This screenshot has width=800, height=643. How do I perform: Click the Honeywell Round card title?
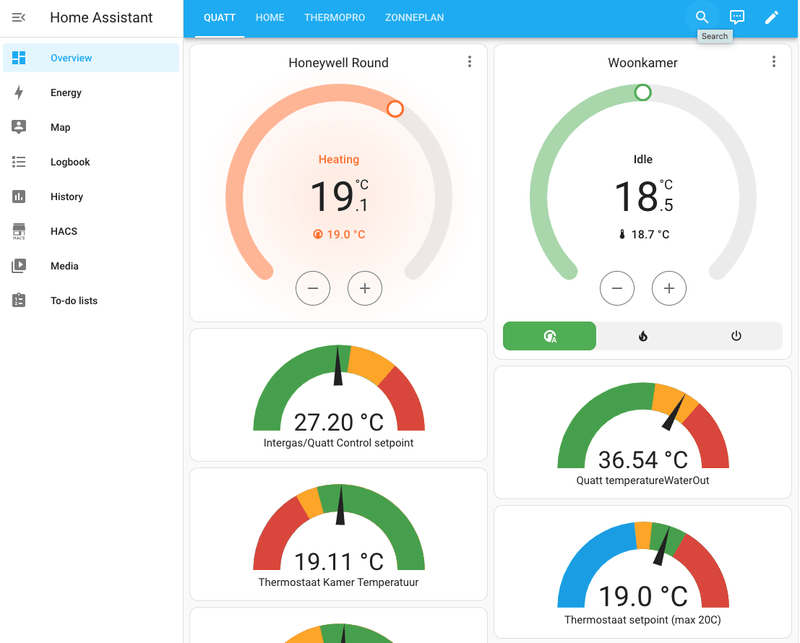[x=338, y=62]
